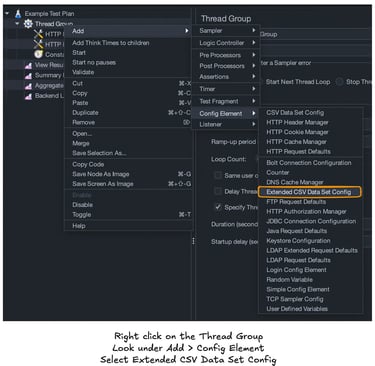Choose Add Think Times to children
Image resolution: width=375 pixels, height=366 pixels.
pyautogui.click(x=128, y=43)
